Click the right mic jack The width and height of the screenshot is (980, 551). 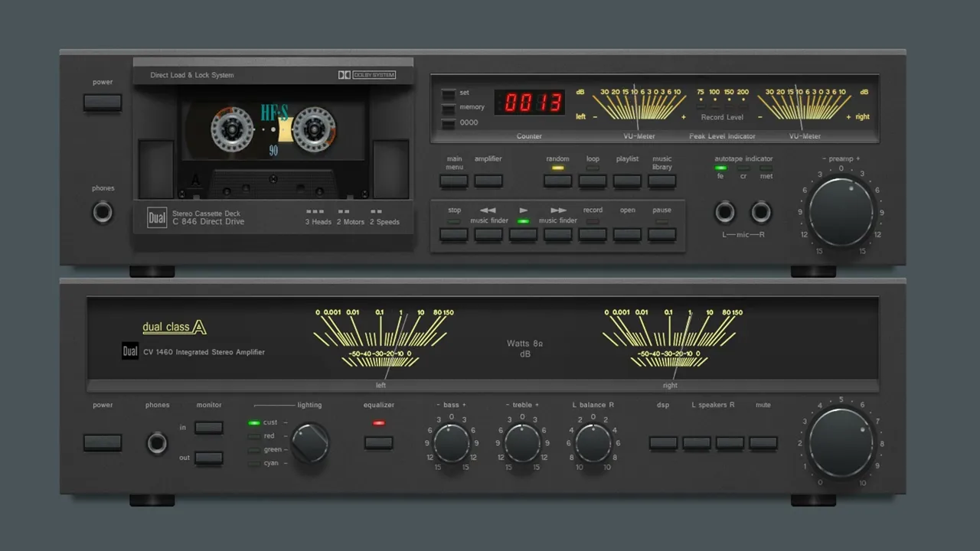coord(760,212)
